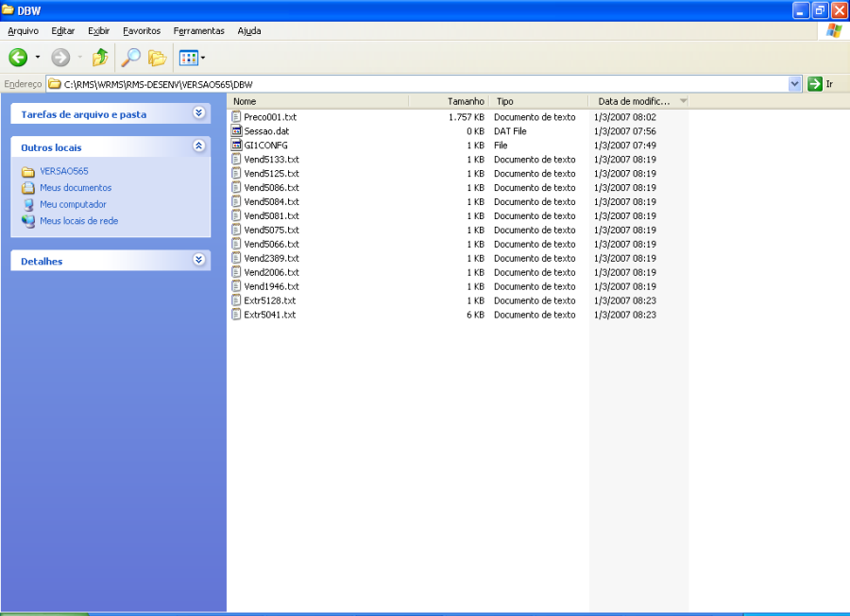Click the green Back arrow button
850x616 pixels.
[x=18, y=58]
